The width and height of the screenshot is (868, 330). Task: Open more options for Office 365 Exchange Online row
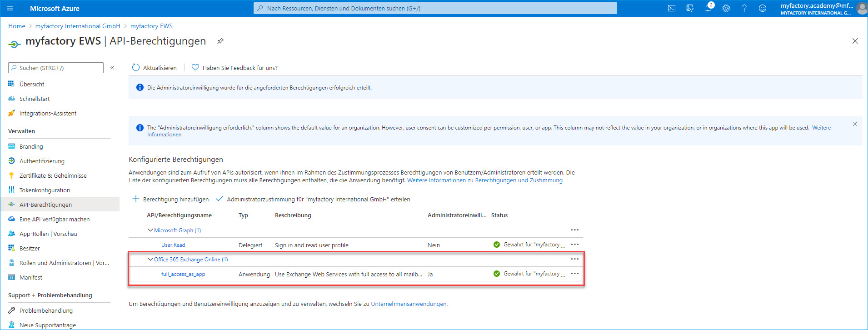point(575,259)
